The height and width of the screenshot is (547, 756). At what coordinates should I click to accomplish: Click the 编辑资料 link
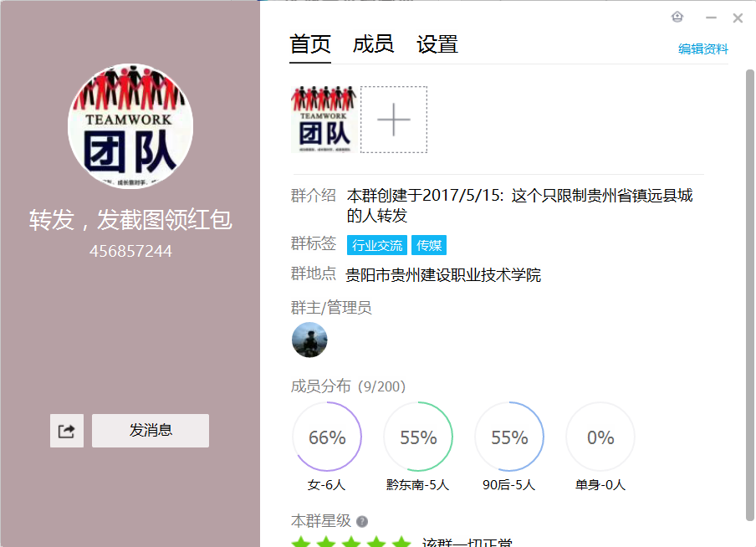[702, 49]
